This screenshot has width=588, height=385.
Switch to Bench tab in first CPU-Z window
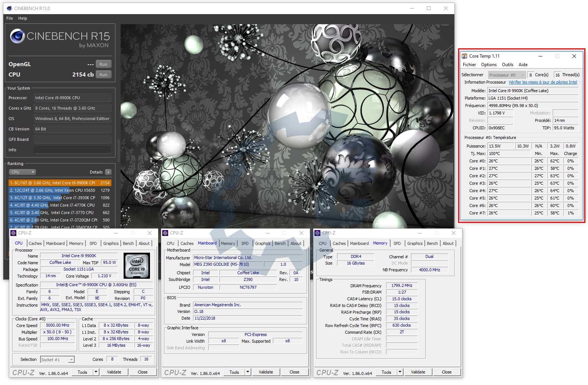point(128,243)
